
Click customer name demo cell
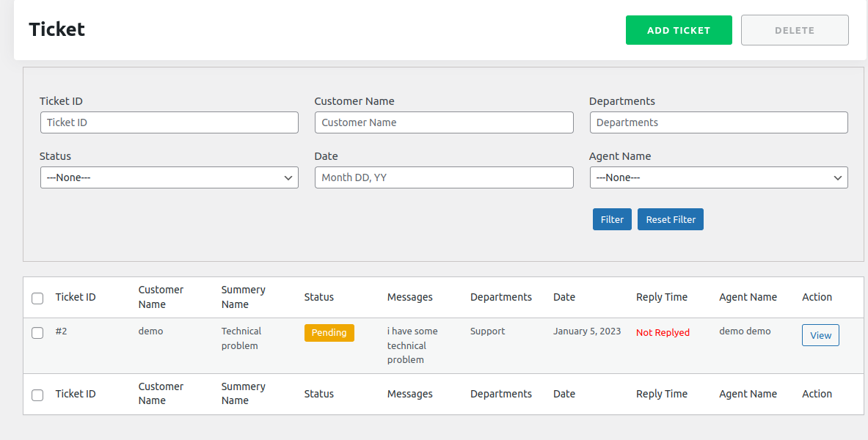tap(150, 331)
